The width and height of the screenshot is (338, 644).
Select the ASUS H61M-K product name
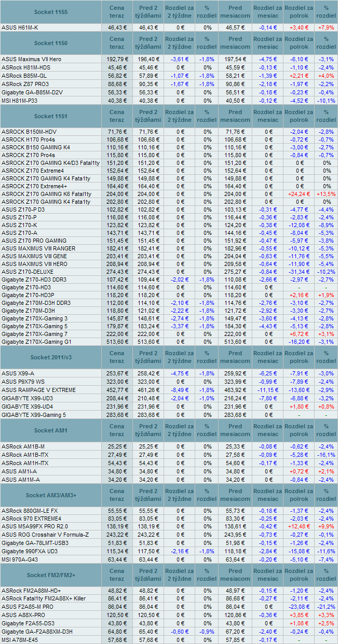[20, 27]
